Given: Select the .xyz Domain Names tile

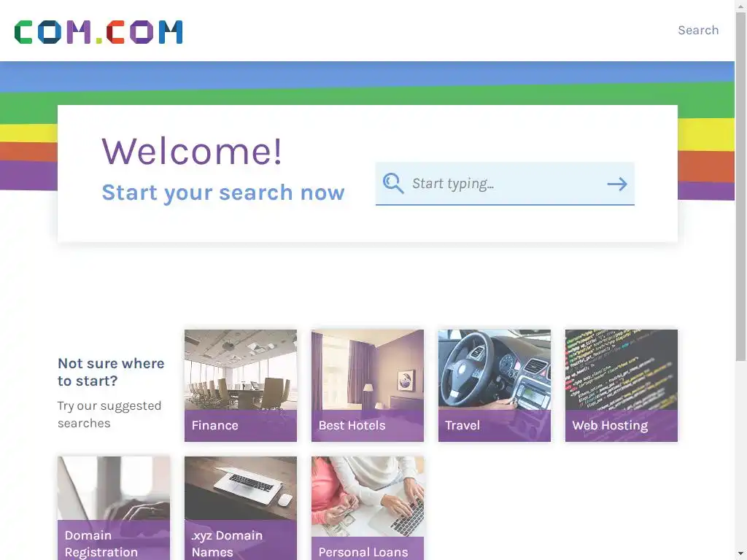Looking at the screenshot, I should pos(241,508).
